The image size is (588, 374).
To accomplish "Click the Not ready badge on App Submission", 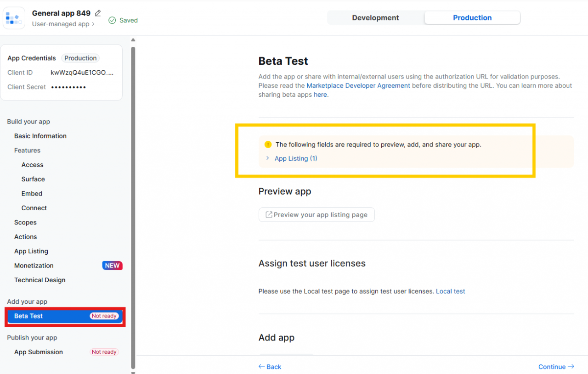I will 104,352.
